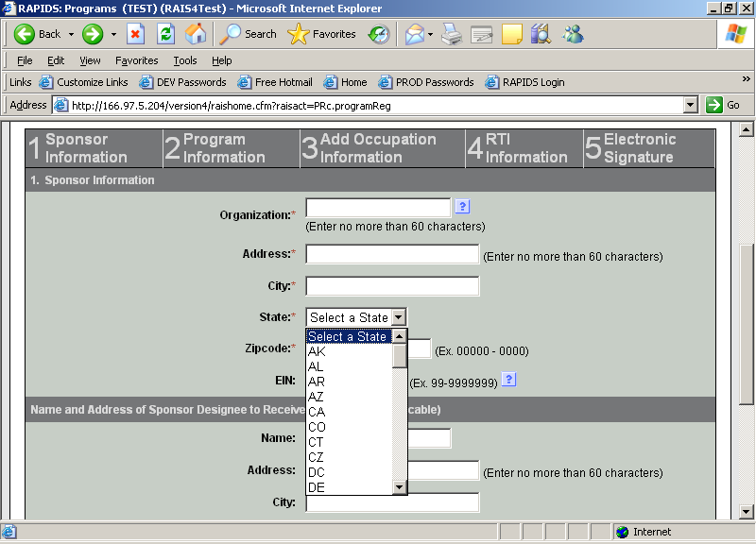Click the page scrollbar up arrow
The width and height of the screenshot is (756, 544).
746,129
